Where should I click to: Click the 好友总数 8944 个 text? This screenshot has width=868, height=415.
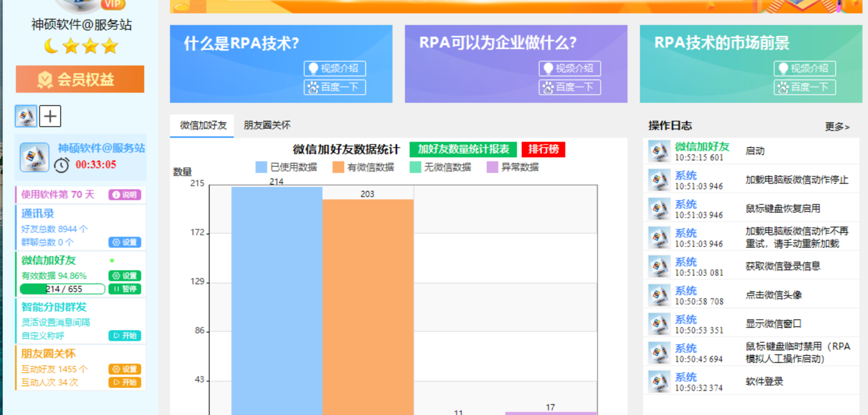coord(55,229)
